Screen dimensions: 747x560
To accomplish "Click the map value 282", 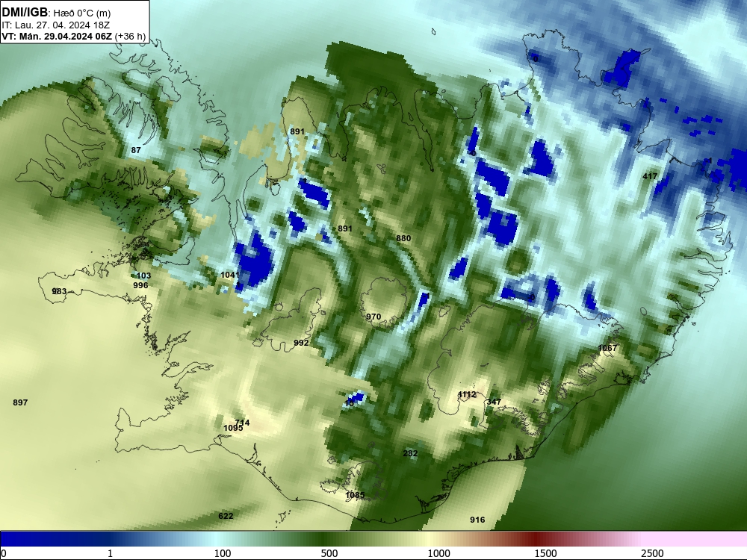I will coord(410,453).
